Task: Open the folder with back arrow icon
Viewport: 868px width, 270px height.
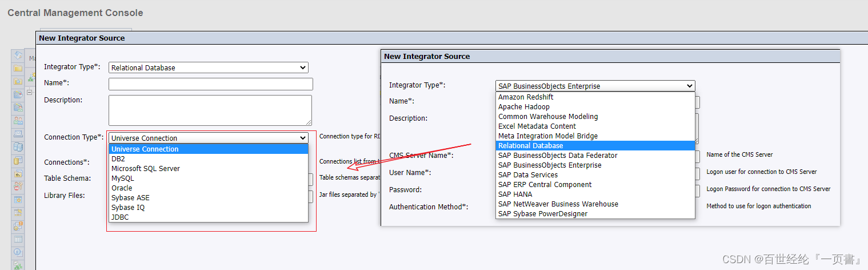Action: (x=18, y=173)
